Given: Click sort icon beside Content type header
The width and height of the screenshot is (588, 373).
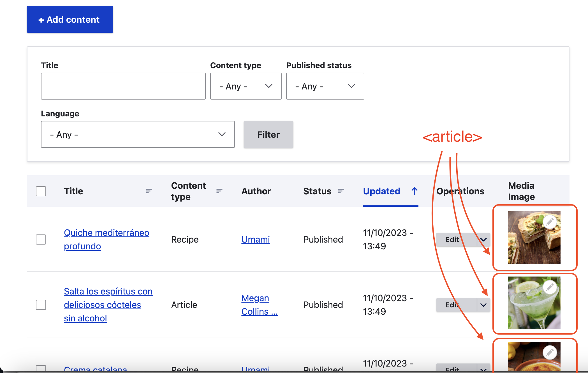Looking at the screenshot, I should [x=219, y=191].
